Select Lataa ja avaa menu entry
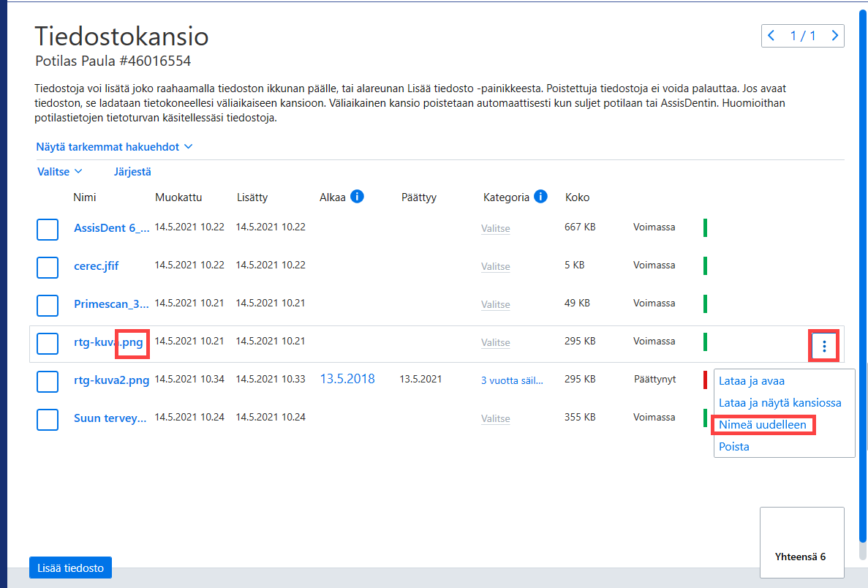Screen dimensions: 868x588 [751, 381]
